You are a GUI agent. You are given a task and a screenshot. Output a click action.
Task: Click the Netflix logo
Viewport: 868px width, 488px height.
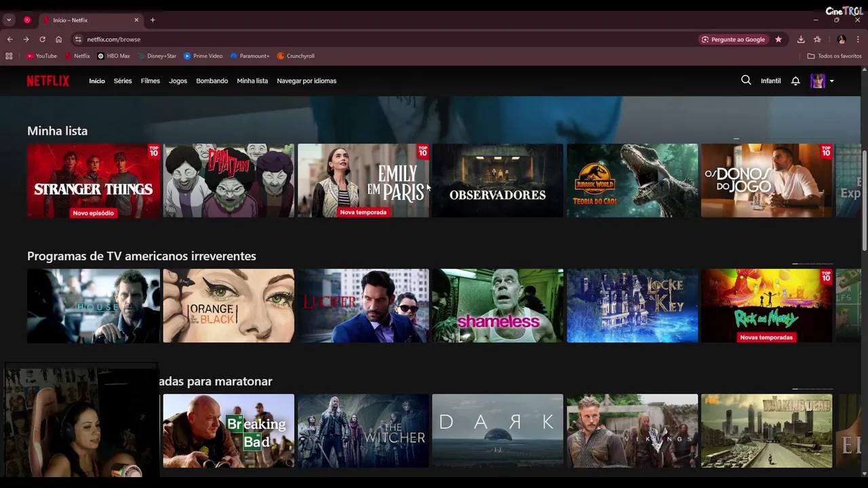point(47,81)
